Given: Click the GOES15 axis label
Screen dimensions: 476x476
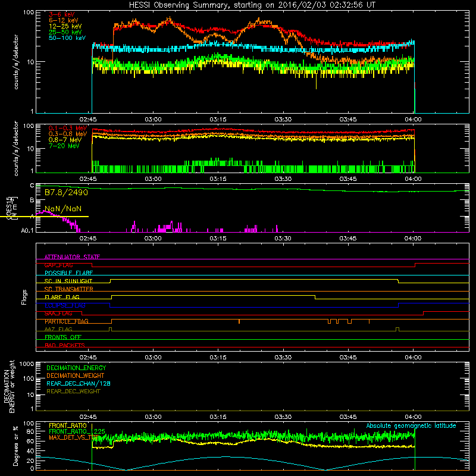Looking at the screenshot, I should pos(9,208).
